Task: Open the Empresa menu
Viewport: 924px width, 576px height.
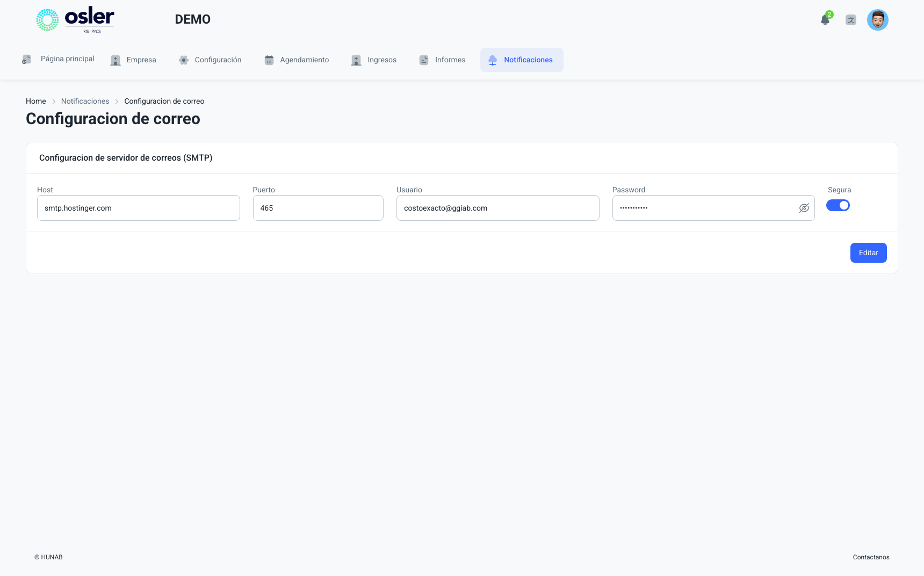Action: (x=133, y=60)
